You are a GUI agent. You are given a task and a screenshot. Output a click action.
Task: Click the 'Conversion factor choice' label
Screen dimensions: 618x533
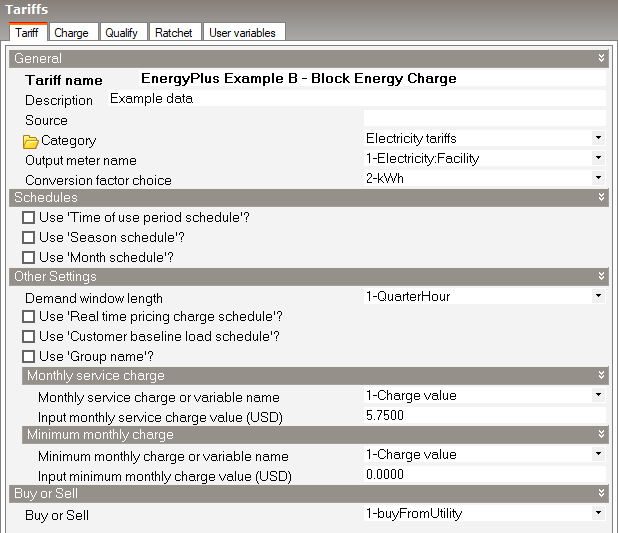(x=99, y=181)
